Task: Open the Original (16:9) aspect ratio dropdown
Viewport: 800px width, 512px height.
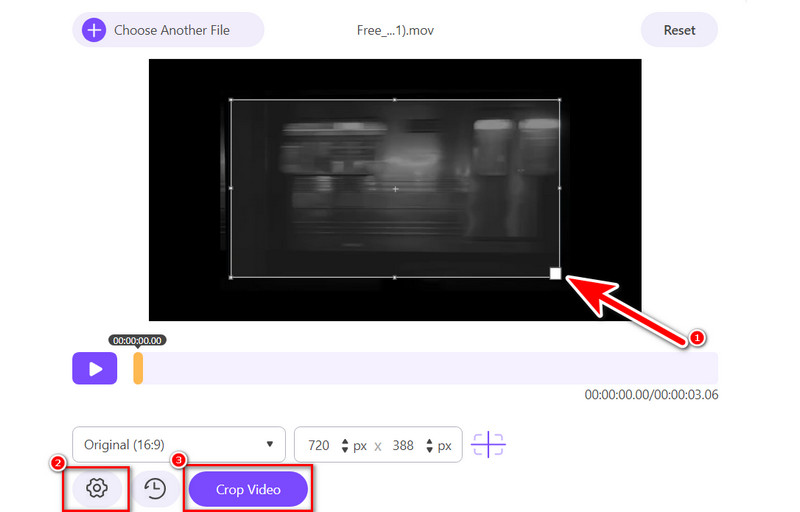Action: pyautogui.click(x=179, y=445)
